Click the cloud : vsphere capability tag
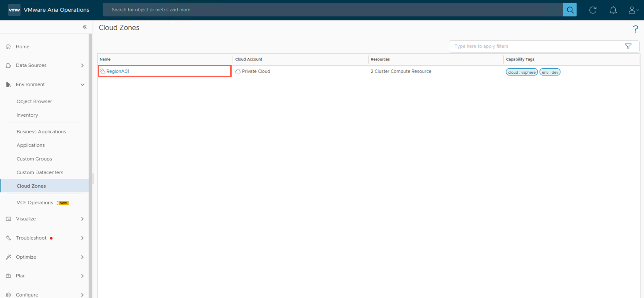Viewport: 644px width, 298px height. tap(522, 72)
